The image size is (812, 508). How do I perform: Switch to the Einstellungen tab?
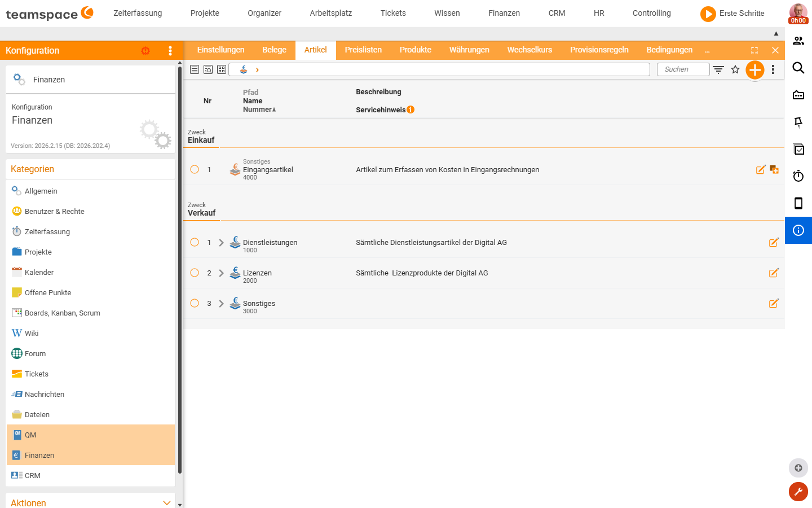[220, 50]
